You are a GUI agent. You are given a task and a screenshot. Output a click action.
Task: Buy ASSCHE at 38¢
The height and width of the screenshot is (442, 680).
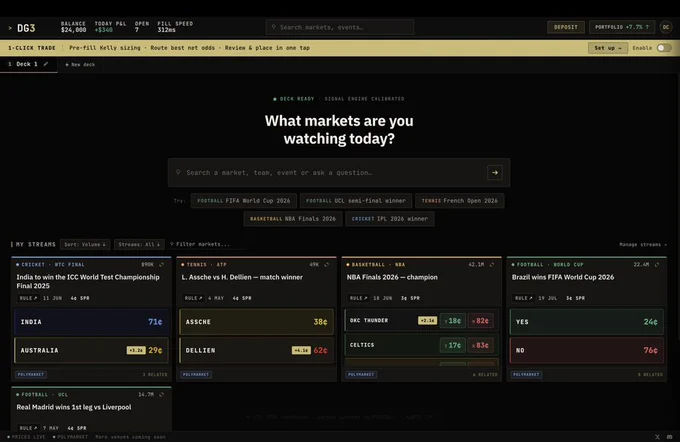click(256, 322)
